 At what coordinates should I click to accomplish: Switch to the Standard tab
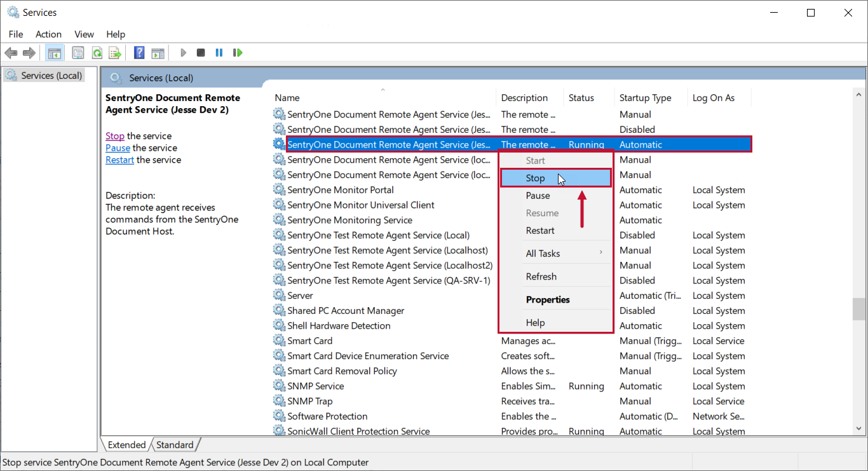coord(175,445)
